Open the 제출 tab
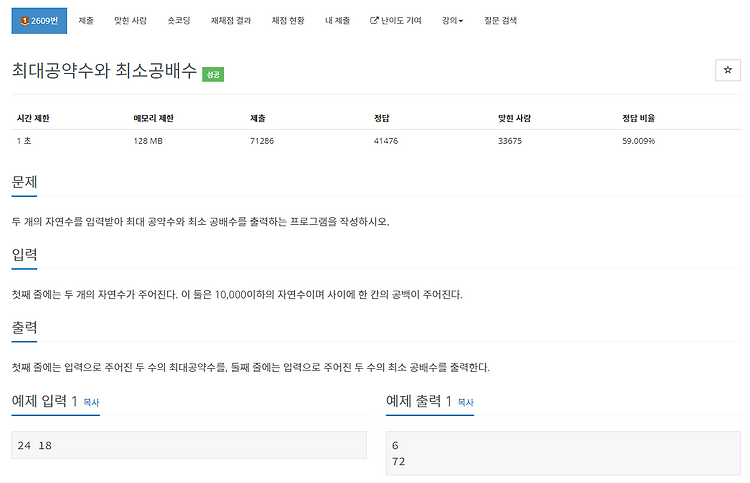This screenshot has width=750, height=483. (86, 21)
